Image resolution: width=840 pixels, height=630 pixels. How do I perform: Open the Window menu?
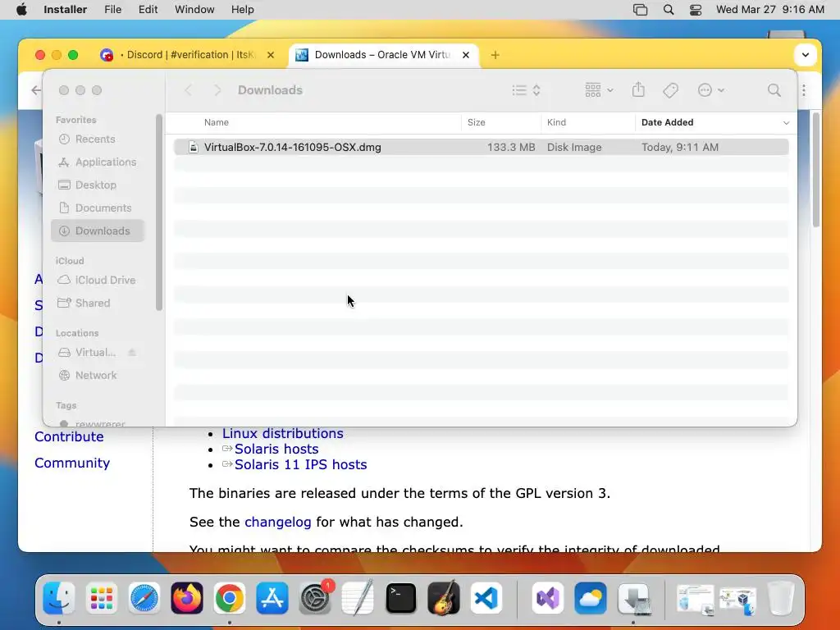click(194, 10)
